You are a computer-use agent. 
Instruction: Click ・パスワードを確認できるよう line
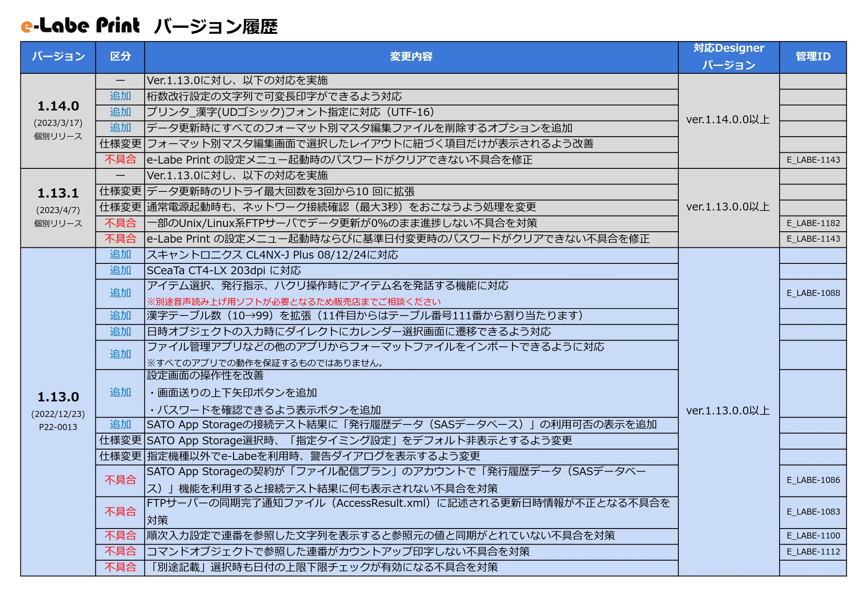pyautogui.click(x=264, y=410)
